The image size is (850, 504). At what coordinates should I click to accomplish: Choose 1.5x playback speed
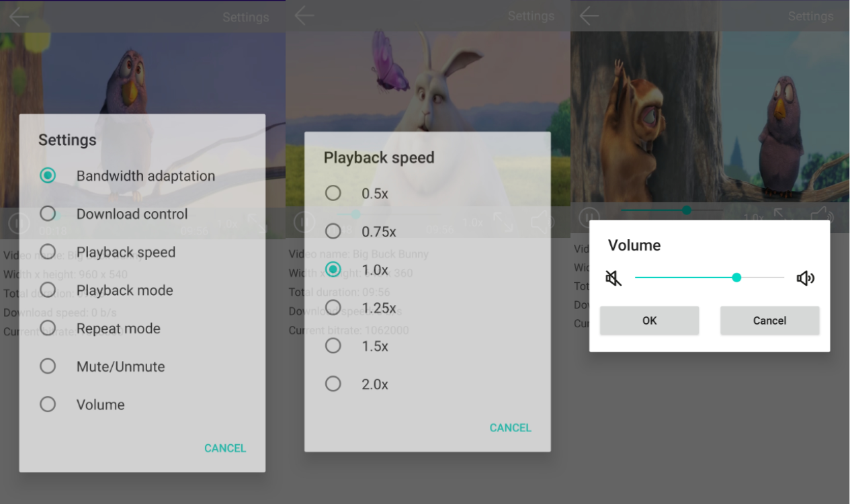click(333, 345)
